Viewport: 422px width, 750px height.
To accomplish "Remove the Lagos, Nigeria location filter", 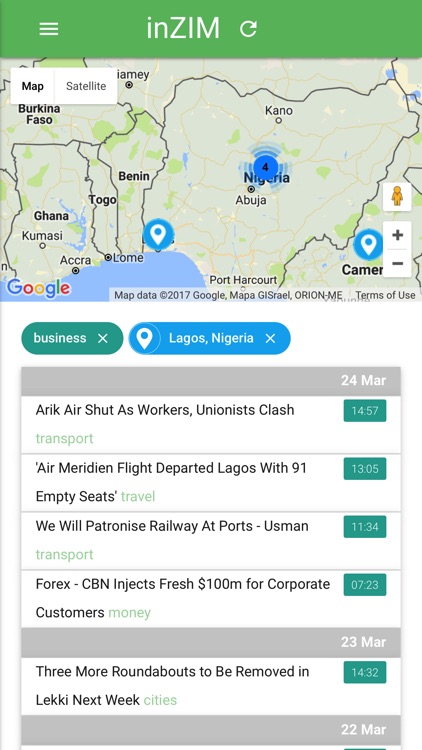I will coord(270,339).
